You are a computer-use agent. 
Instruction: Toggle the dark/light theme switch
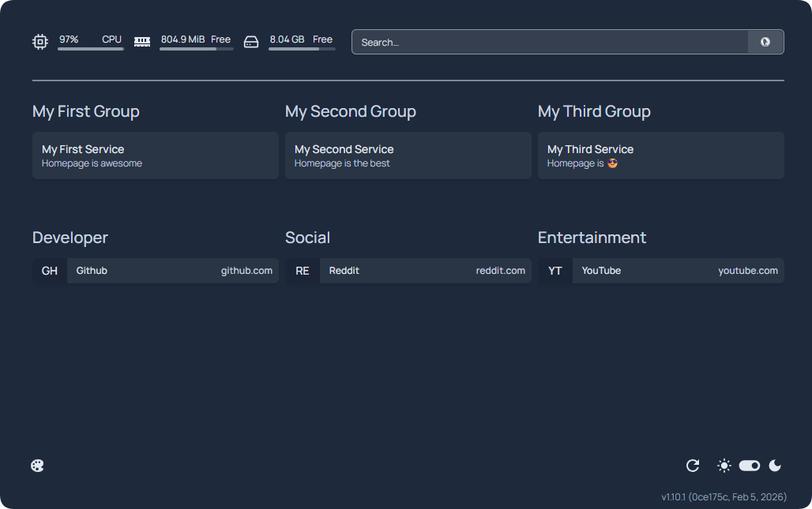[750, 466]
